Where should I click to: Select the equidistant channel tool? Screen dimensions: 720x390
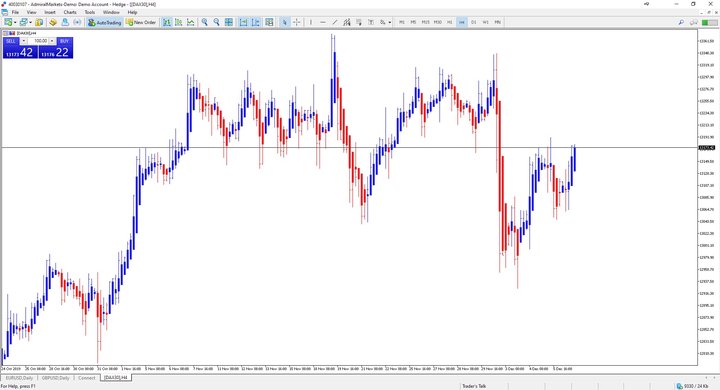coord(347,22)
